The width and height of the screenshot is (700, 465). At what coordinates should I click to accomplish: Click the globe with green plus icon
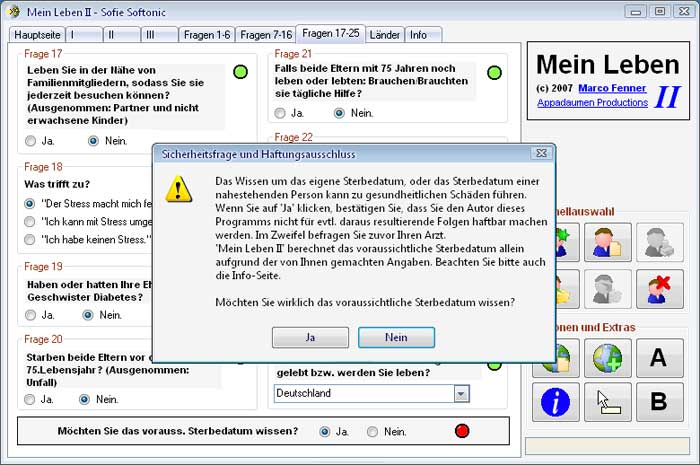[608, 358]
